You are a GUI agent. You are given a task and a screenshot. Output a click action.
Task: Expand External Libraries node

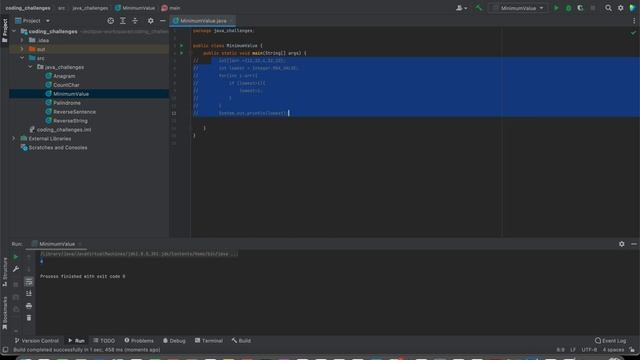coord(13,138)
